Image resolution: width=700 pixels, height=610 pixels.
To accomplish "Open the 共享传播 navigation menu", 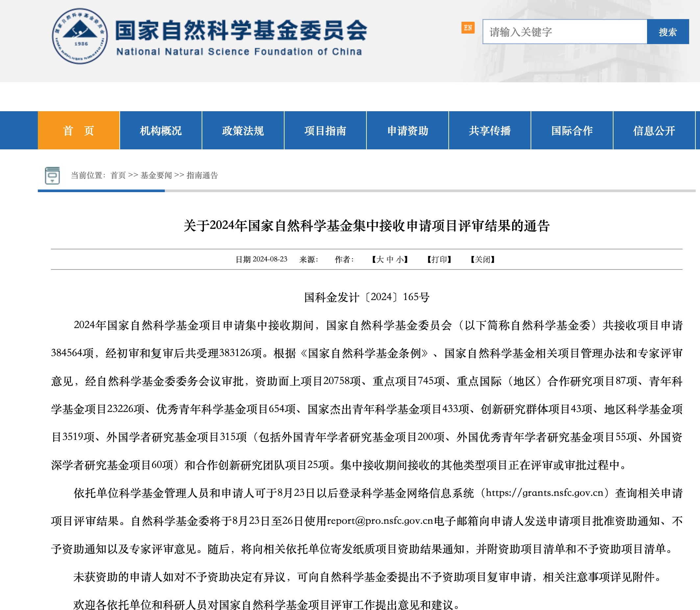I will click(x=490, y=130).
